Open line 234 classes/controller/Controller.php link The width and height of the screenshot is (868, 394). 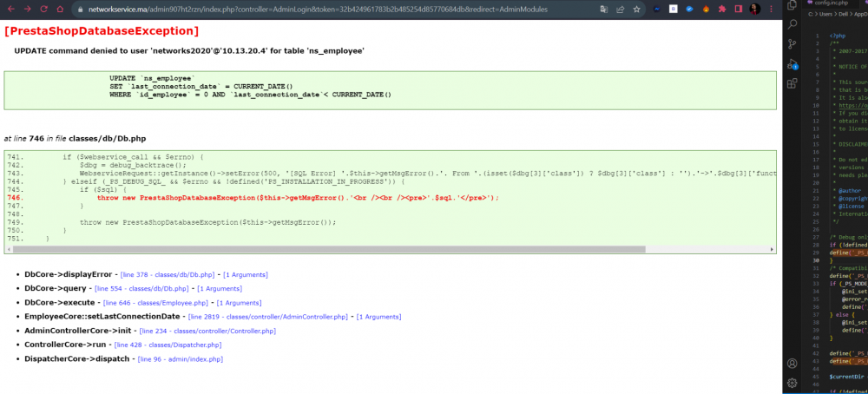click(207, 332)
